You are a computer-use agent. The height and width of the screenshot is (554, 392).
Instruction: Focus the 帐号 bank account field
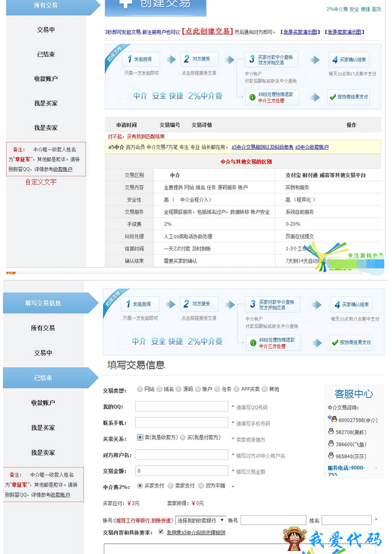pos(273,520)
